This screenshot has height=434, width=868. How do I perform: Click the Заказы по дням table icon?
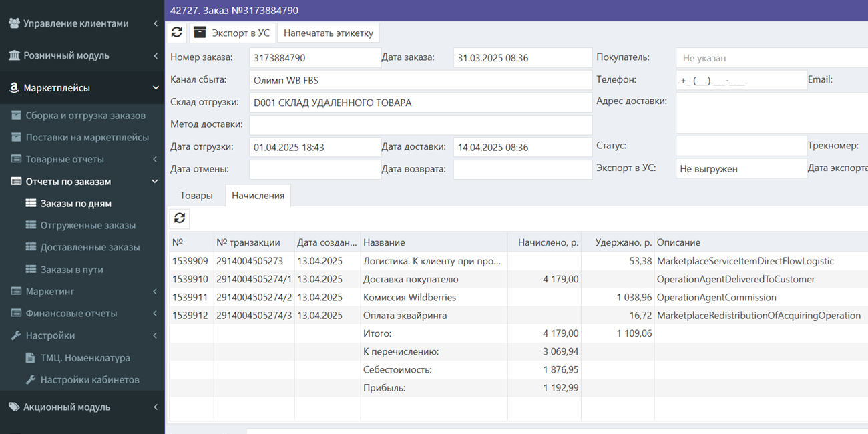pyautogui.click(x=31, y=203)
